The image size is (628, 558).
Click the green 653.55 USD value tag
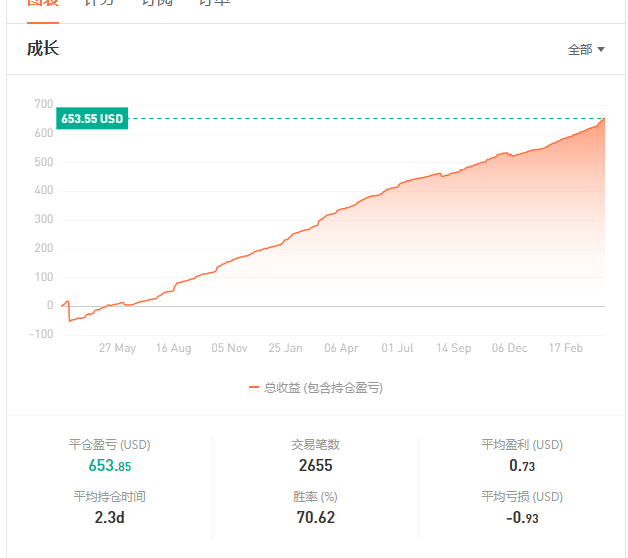[92, 119]
